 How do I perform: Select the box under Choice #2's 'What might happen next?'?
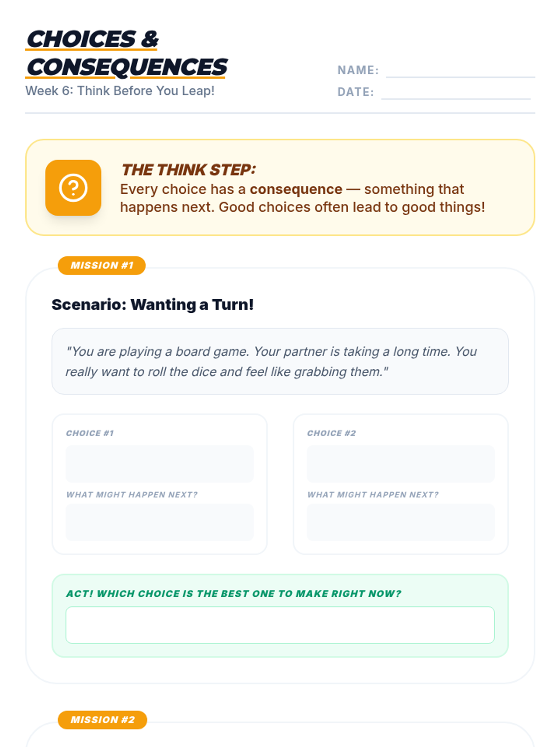click(x=400, y=522)
